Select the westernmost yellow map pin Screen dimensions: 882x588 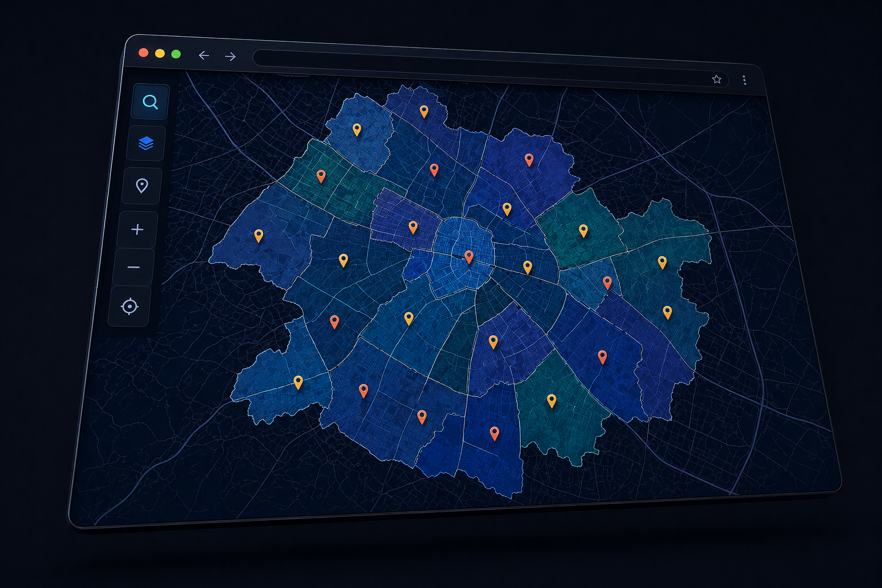click(x=258, y=235)
